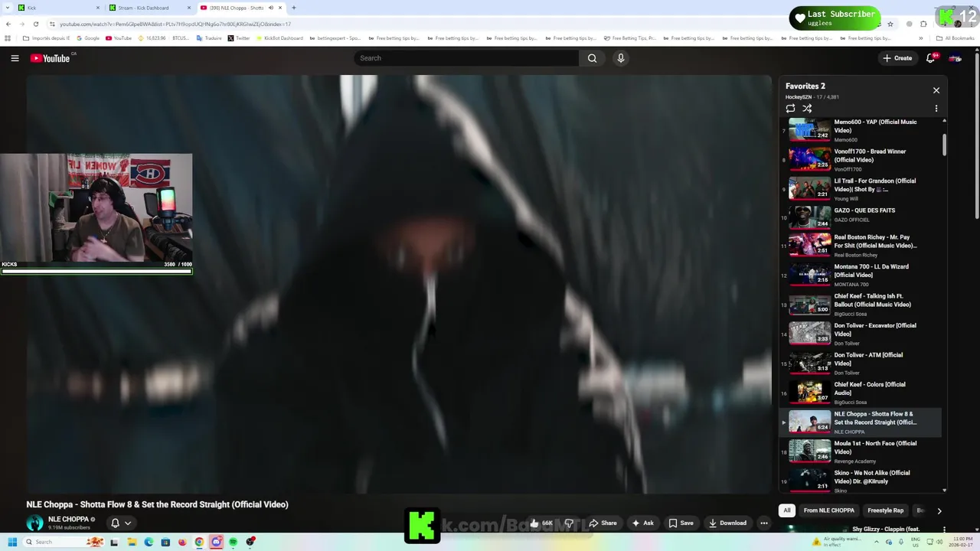
Task: Click the address bar URL
Action: [175, 24]
